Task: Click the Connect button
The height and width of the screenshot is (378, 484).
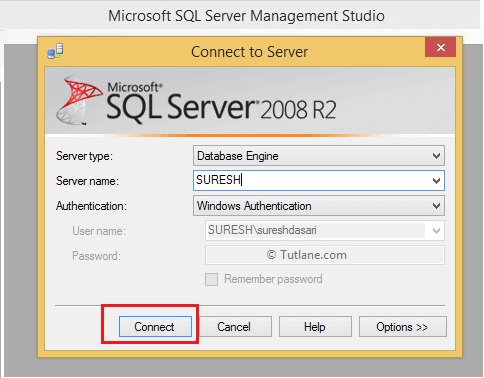Action: pyautogui.click(x=155, y=327)
